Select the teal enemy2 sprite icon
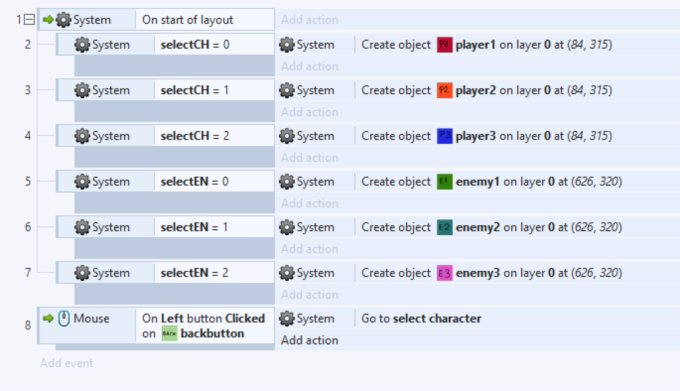 (x=445, y=227)
